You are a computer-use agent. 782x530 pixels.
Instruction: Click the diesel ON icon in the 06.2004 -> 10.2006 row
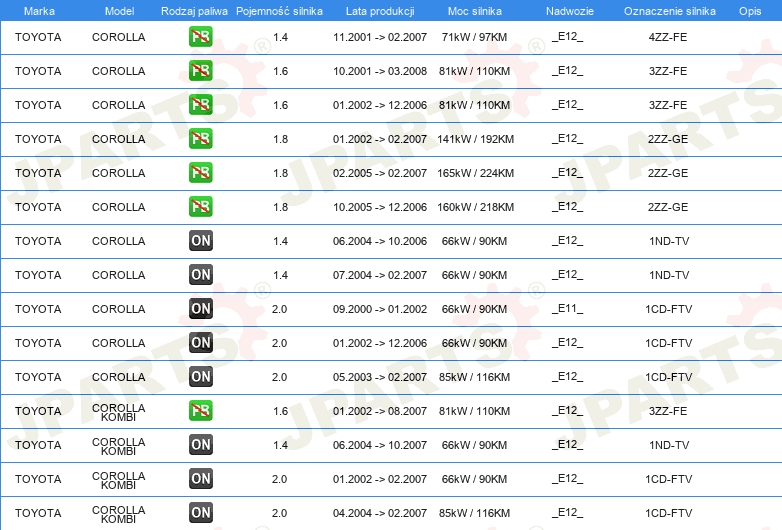point(200,241)
